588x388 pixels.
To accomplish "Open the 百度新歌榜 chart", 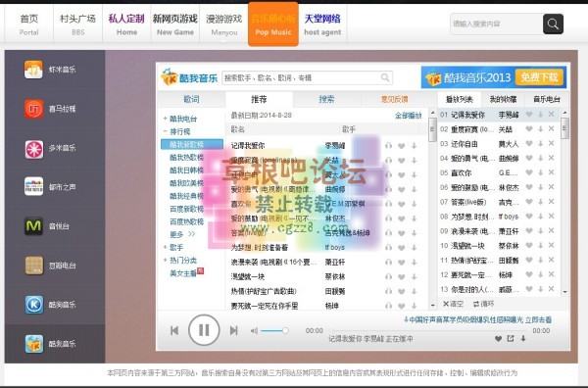I will coord(186,209).
